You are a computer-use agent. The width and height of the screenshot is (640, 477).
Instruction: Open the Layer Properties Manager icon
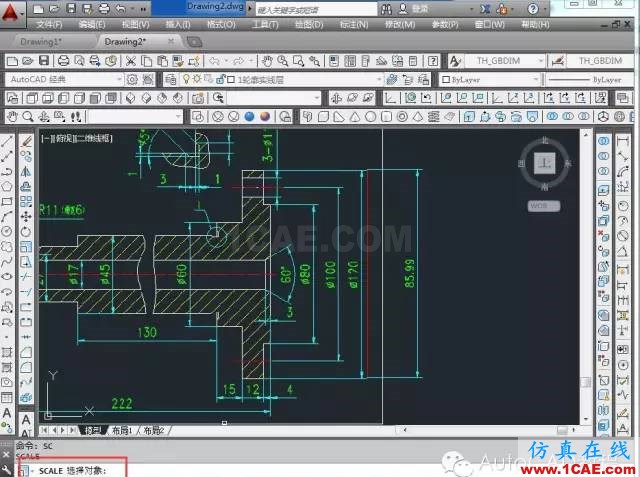171,80
